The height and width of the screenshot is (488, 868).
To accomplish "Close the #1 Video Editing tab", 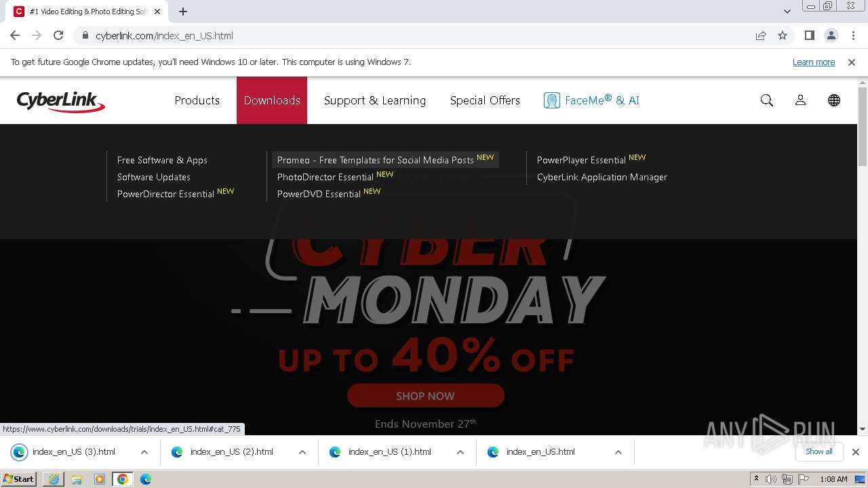I will tap(157, 12).
